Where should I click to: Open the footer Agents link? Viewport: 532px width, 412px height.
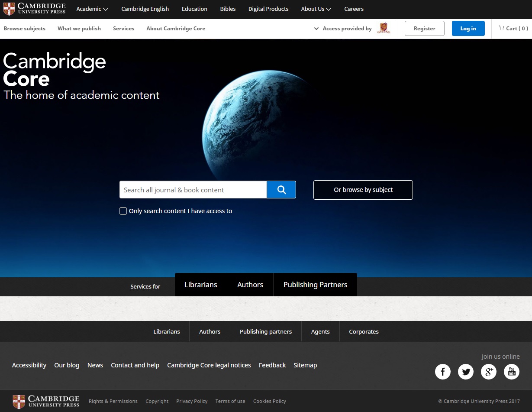coord(320,331)
